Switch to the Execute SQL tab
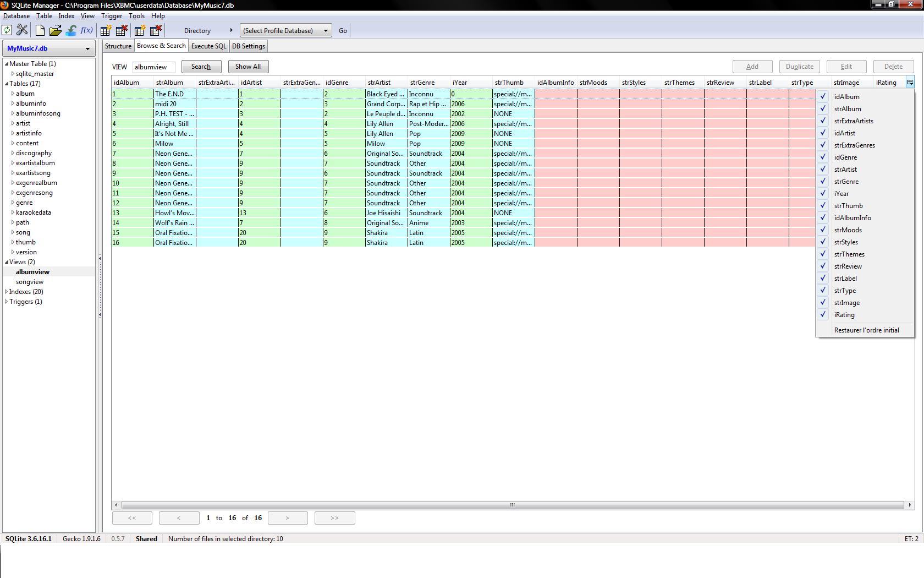The width and height of the screenshot is (924, 578). 208,46
